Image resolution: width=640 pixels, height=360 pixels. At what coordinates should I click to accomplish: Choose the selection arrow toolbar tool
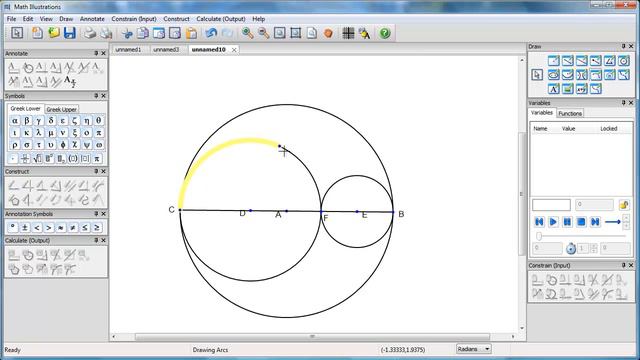[x=17, y=33]
